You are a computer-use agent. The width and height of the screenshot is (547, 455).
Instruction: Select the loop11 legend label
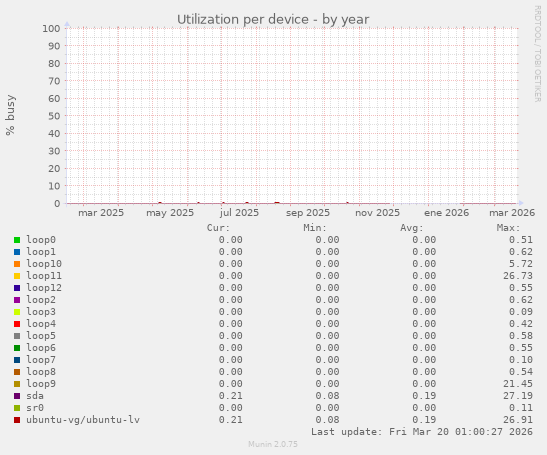coord(44,276)
